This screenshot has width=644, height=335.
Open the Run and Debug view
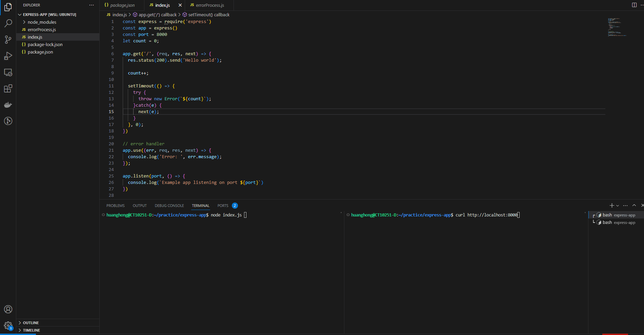[x=8, y=56]
